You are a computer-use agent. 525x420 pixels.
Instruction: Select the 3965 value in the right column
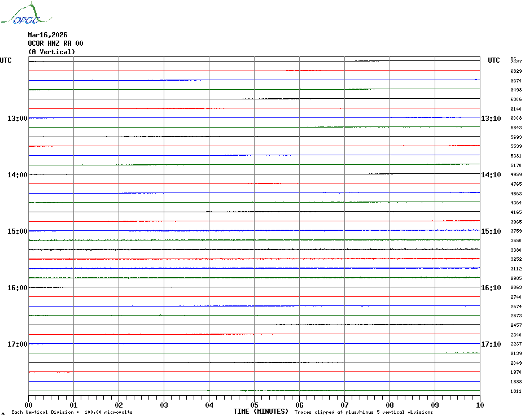(516, 222)
